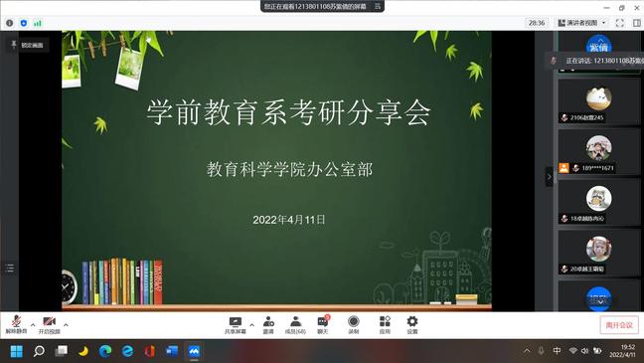
Task: Expand the microphone options arrow
Action: tap(33, 325)
